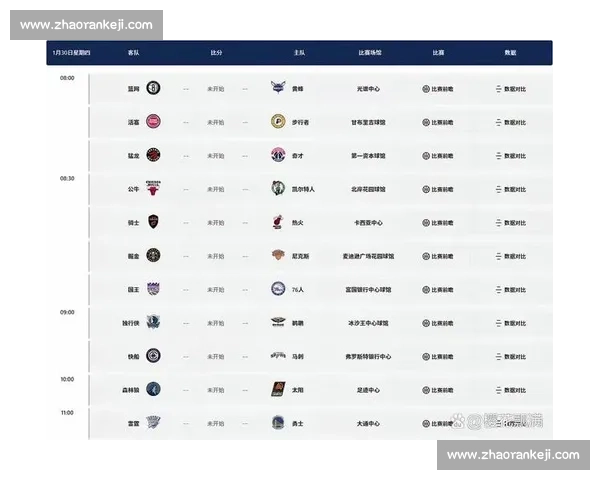Click the 数据 column header

[510, 51]
